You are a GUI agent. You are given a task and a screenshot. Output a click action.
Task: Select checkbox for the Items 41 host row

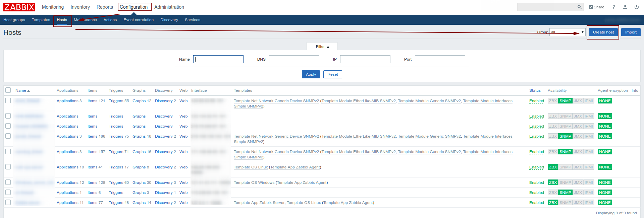[8, 167]
